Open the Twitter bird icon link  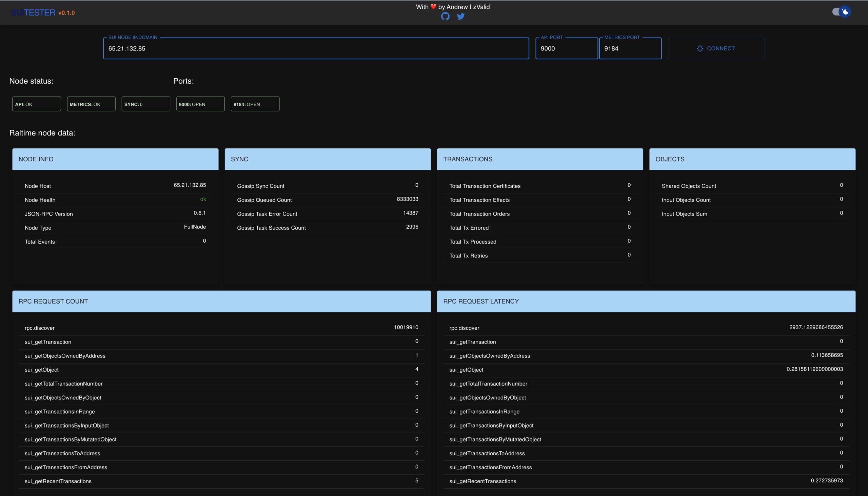tap(460, 16)
